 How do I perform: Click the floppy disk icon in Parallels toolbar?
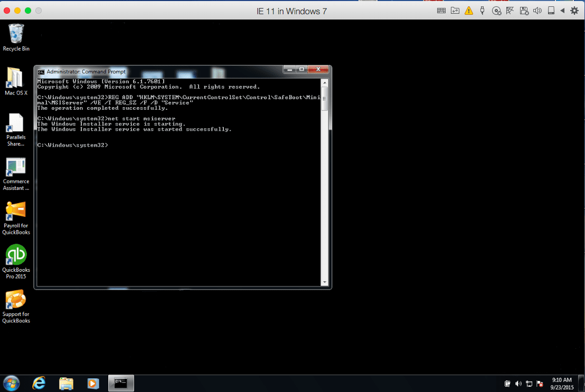pos(524,11)
